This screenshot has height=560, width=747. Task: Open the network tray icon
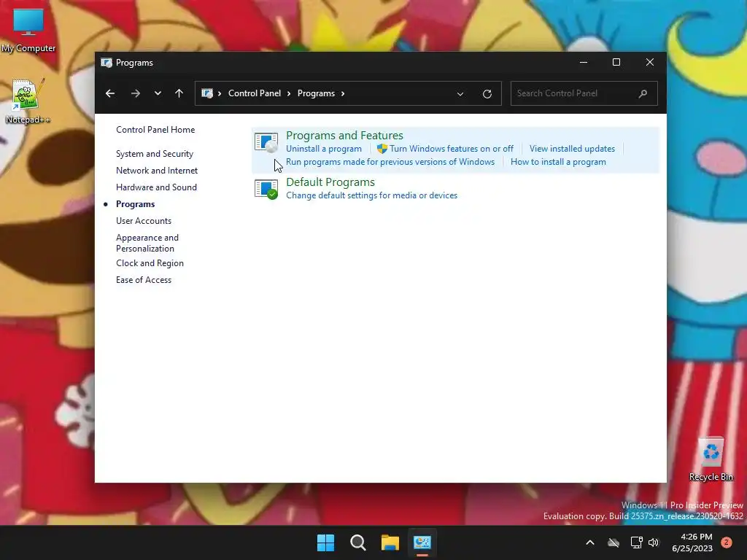[636, 542]
